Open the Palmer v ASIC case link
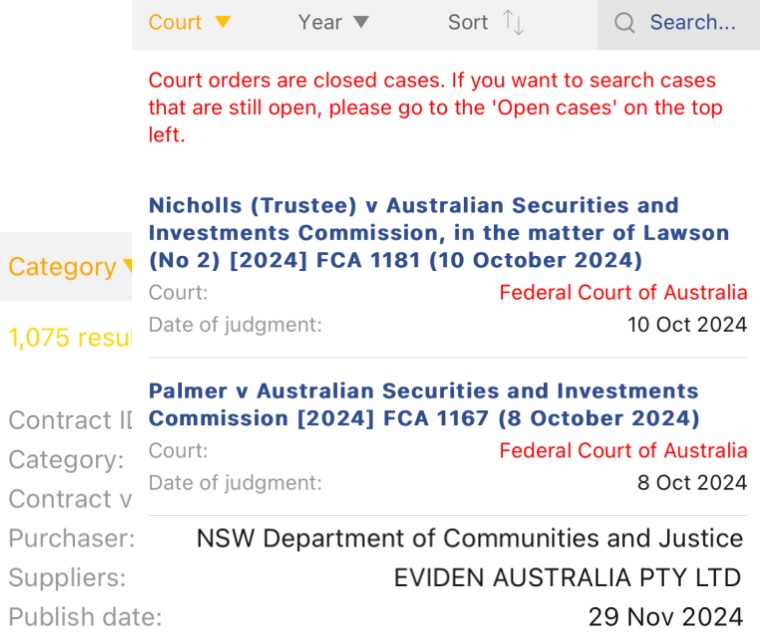The image size is (760, 641). tap(424, 404)
